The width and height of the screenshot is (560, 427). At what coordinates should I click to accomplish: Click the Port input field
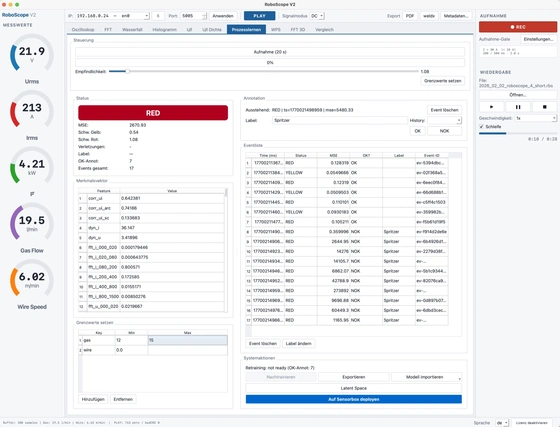point(191,16)
